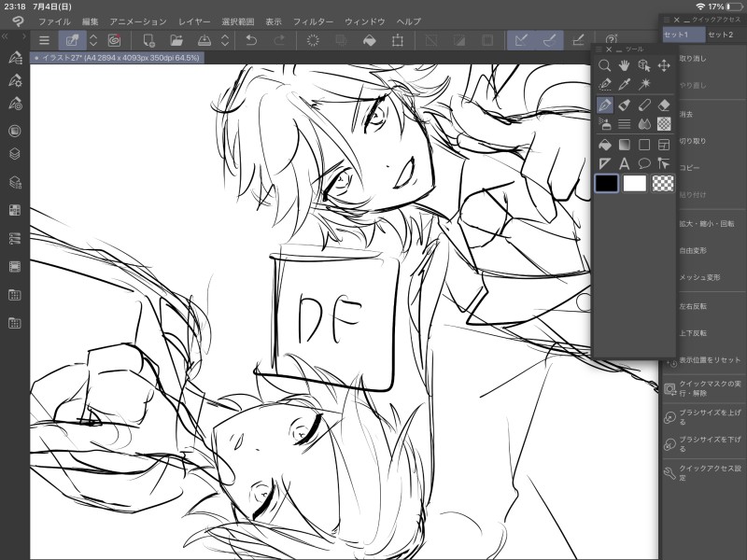Open Clip Studio swirl icon in command bar

[114, 40]
